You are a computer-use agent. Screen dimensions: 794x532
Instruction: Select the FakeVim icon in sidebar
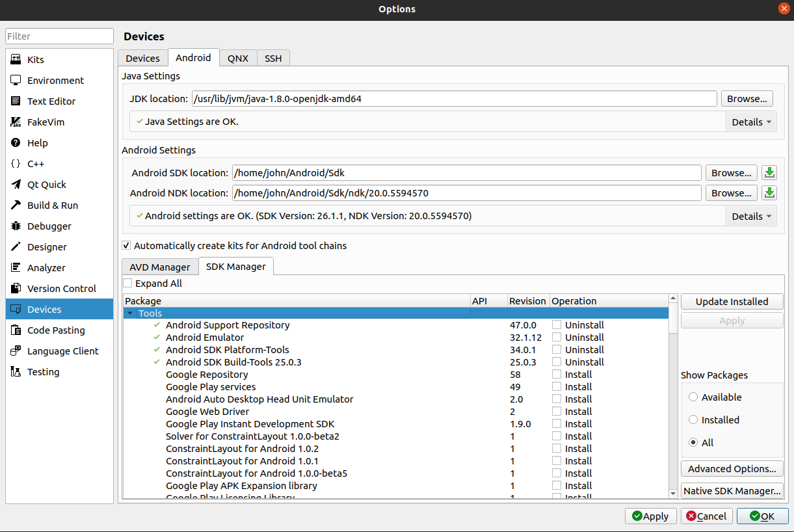click(x=16, y=122)
